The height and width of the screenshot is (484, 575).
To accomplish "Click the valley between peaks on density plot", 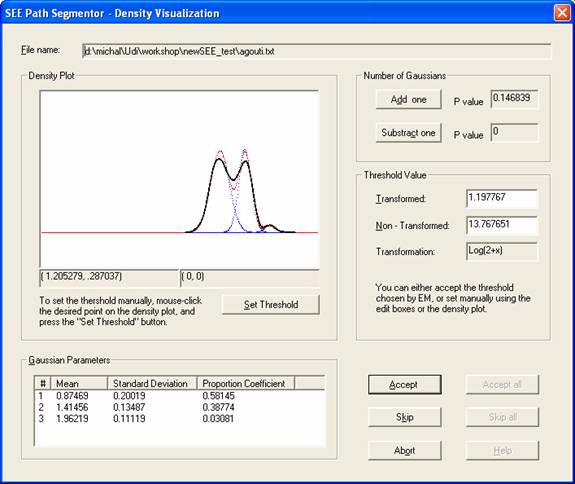I will (x=232, y=179).
